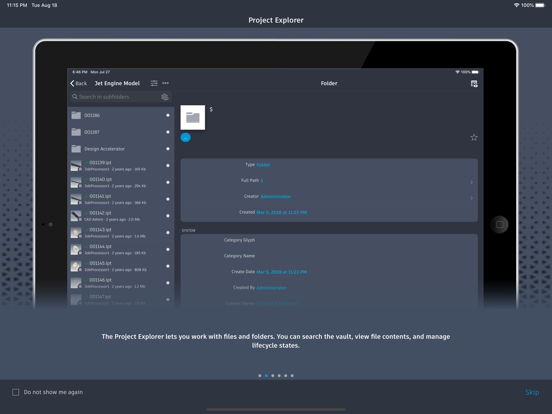Tap the white dot beside 001186
This screenshot has height=414, width=552.
pyautogui.click(x=168, y=115)
